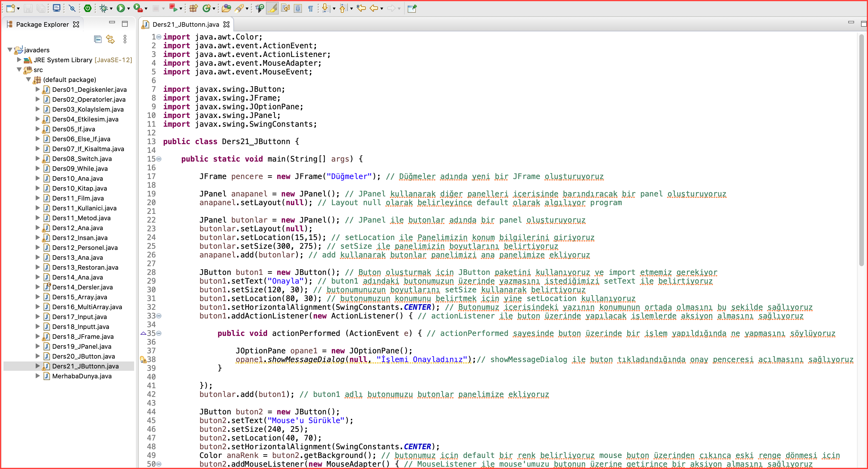Open the New Java Class dropdown arrow
Viewport: 868px width, 469px height.
pos(214,8)
